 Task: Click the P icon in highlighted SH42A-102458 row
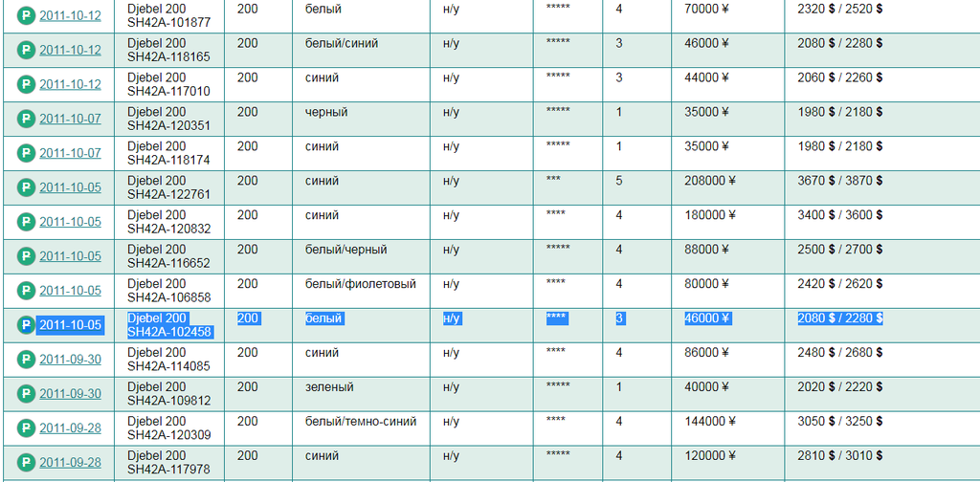click(x=26, y=324)
